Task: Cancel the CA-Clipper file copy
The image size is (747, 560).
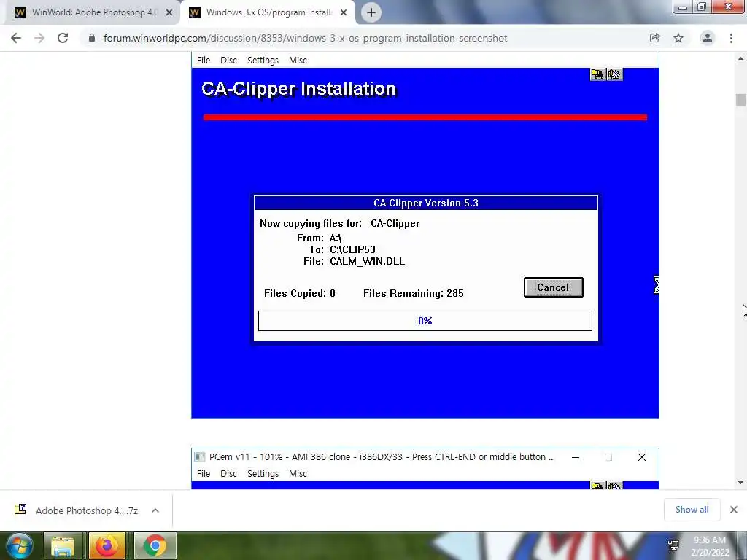Action: (x=553, y=287)
